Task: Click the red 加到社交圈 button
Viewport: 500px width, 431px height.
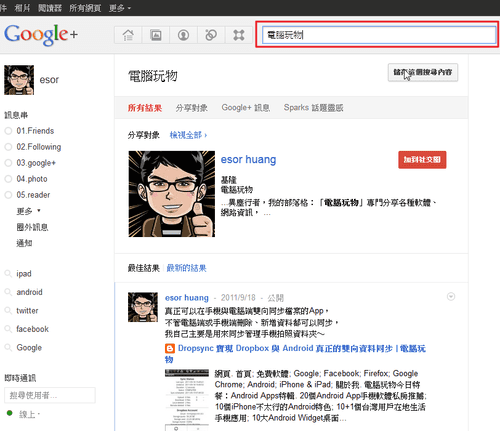Action: (x=422, y=160)
